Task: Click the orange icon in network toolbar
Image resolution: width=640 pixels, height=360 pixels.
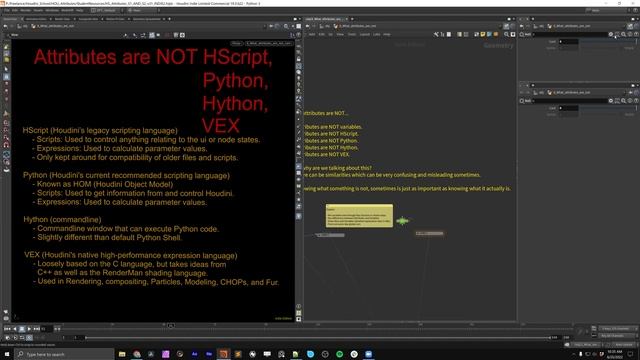Action: 496,34
